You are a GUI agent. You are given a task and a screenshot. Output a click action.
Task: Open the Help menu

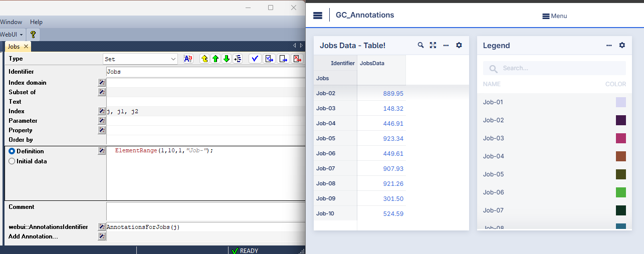[x=36, y=22]
